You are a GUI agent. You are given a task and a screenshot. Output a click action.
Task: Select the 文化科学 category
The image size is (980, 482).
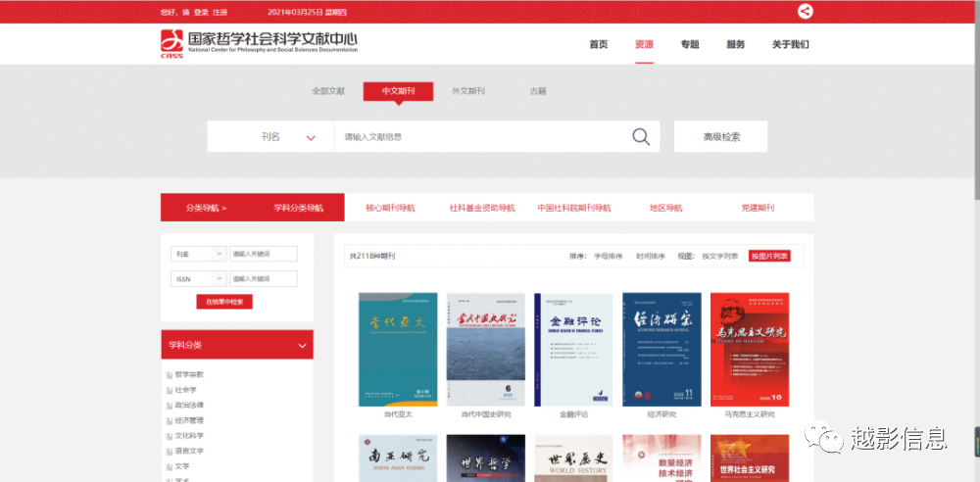[x=189, y=436]
